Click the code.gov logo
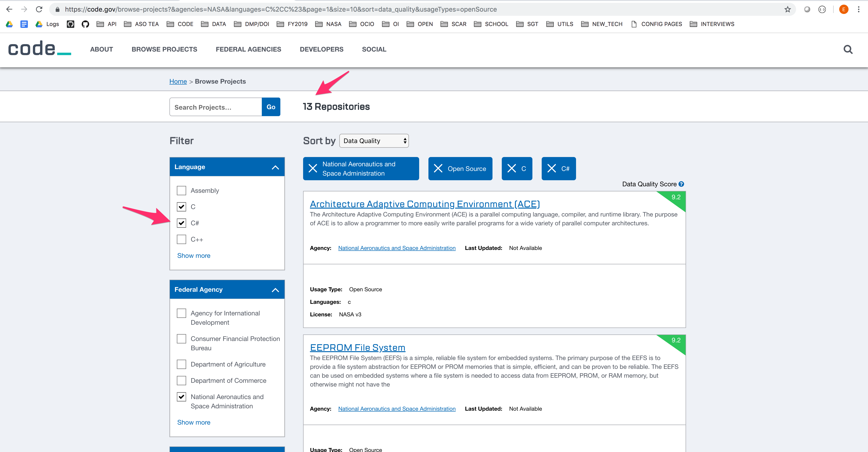868x452 pixels. 39,49
